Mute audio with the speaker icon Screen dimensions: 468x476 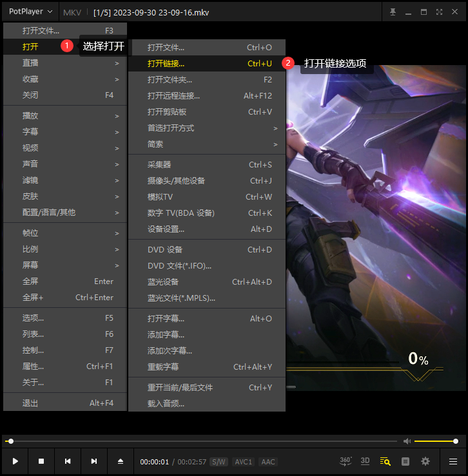(x=407, y=441)
